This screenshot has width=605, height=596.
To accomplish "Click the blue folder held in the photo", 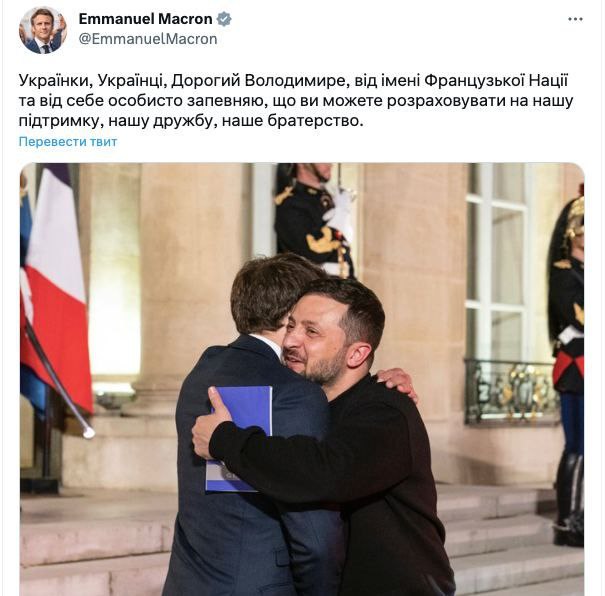I will tap(240, 439).
